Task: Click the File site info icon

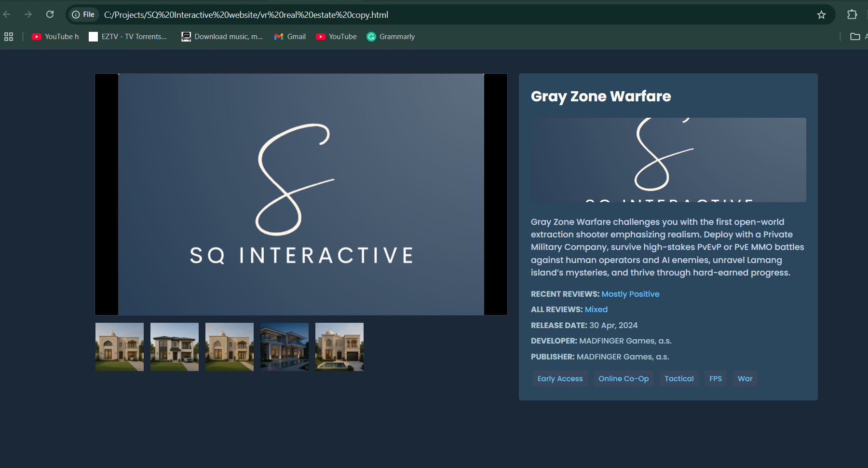Action: tap(83, 14)
